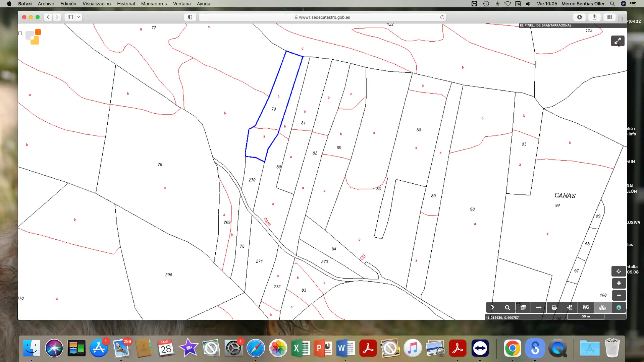Open the Safari application menu

pos(25,4)
